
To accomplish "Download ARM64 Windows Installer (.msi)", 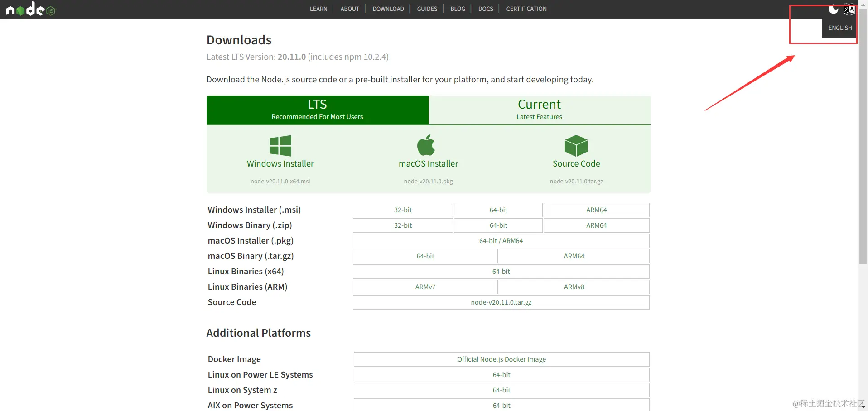I will pos(597,210).
